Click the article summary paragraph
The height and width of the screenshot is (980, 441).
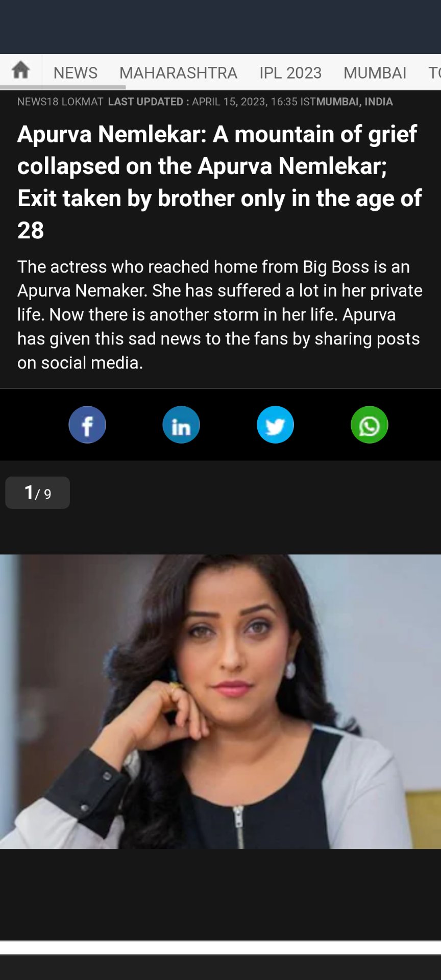pos(220,314)
